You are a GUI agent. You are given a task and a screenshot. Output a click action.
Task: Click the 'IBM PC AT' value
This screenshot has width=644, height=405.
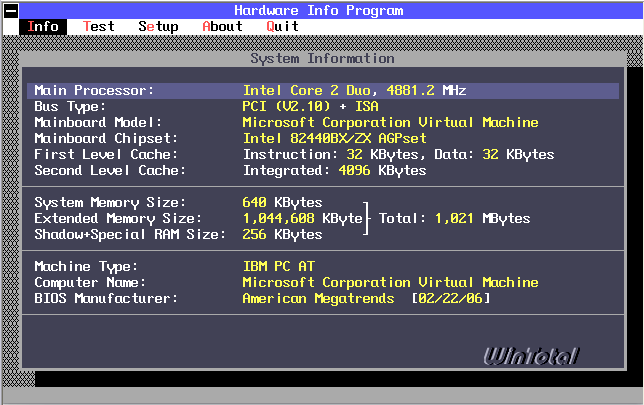(x=278, y=267)
